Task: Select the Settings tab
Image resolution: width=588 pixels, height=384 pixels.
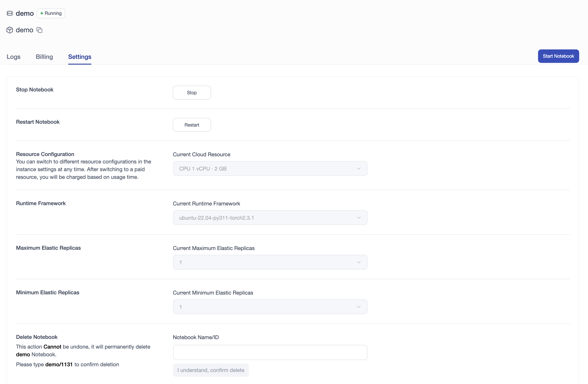Action: tap(80, 57)
